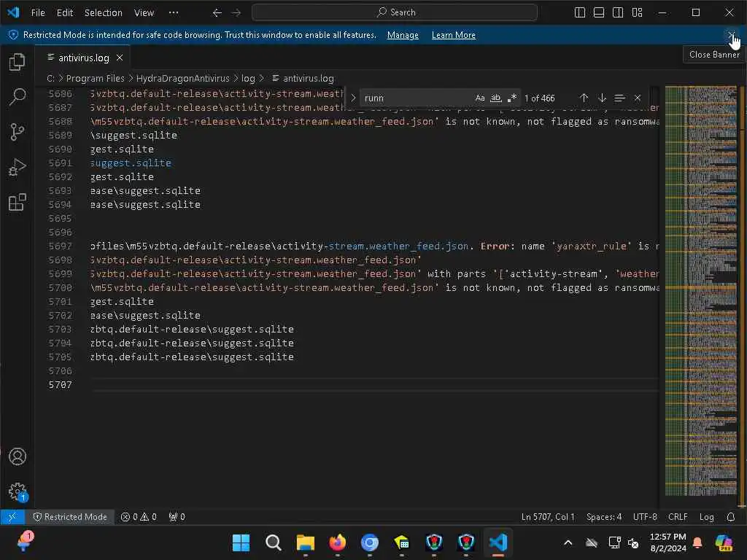Click the 'suggest.sqlite' text on line 5691
747x560 pixels.
coord(131,163)
